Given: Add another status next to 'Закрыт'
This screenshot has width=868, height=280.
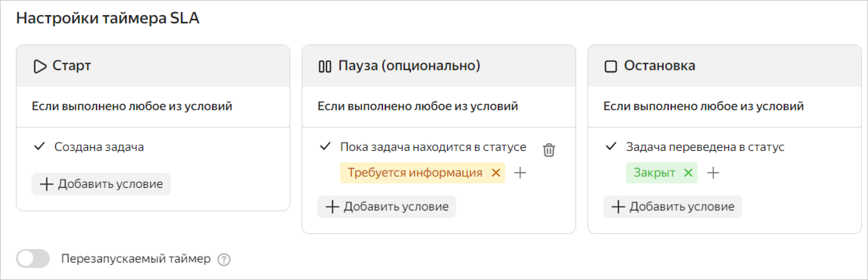Looking at the screenshot, I should tap(713, 173).
